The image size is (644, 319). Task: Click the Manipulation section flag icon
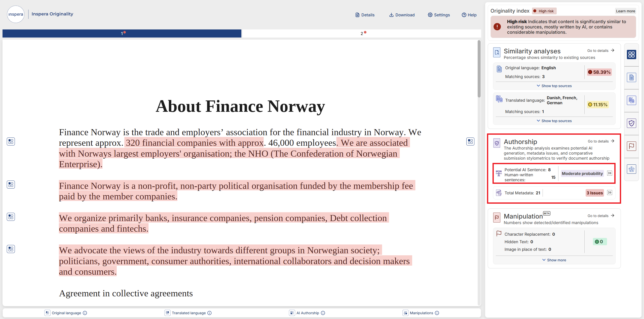[497, 218]
